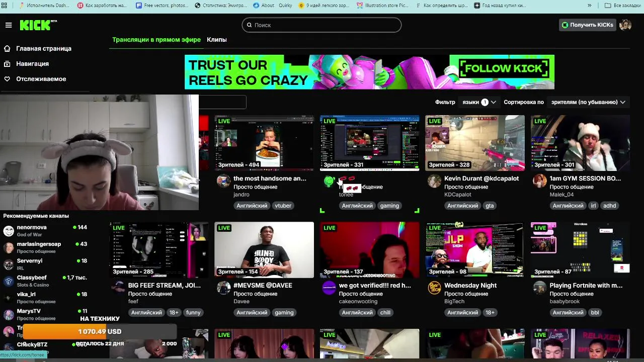Screen dimensions: 644x362
Task: Click the search magnifier icon
Action: [x=249, y=25]
